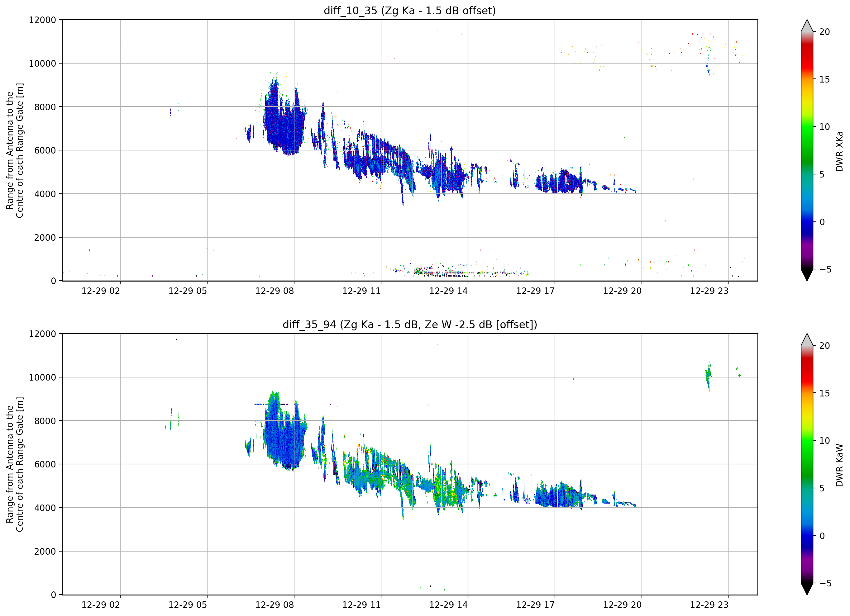Click the '12-29 11' x-tick in the diff_10_35 plot

(x=362, y=291)
